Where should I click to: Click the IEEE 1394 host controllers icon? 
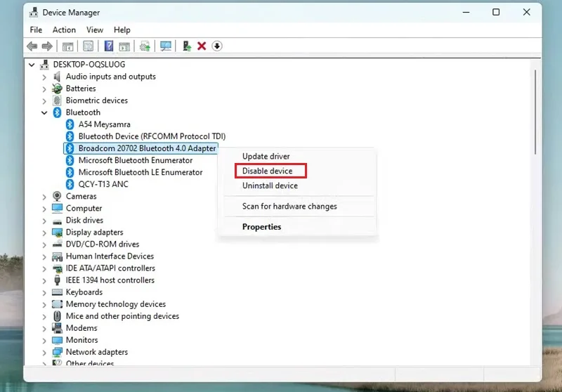coord(57,280)
